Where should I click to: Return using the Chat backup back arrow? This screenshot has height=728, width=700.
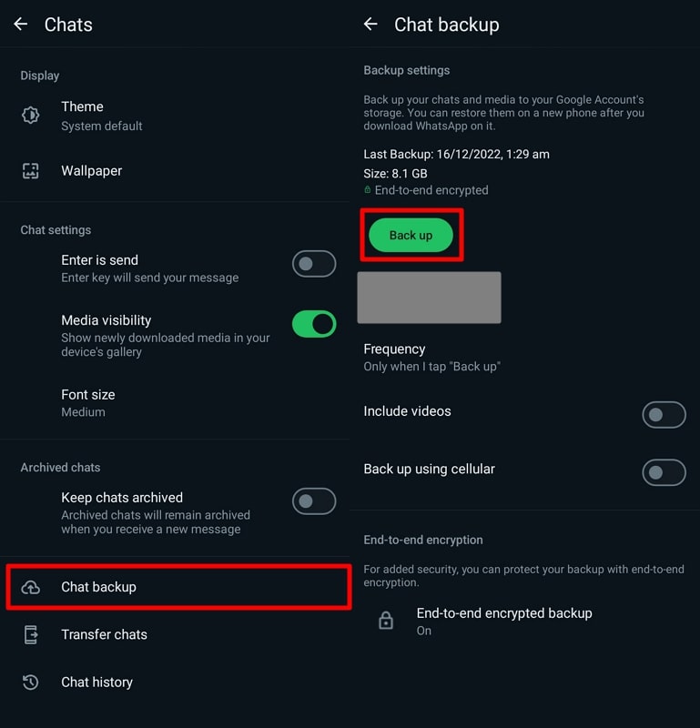point(370,24)
